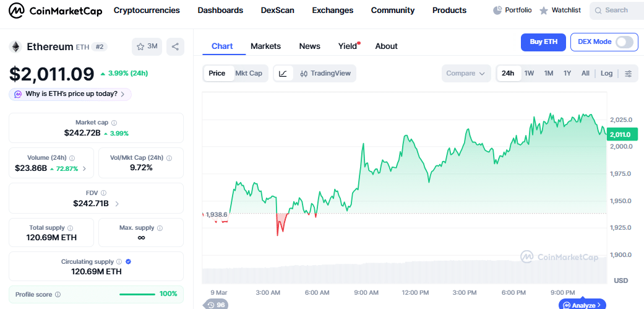Switch to the Yield tab
The height and width of the screenshot is (309, 644).
[348, 46]
